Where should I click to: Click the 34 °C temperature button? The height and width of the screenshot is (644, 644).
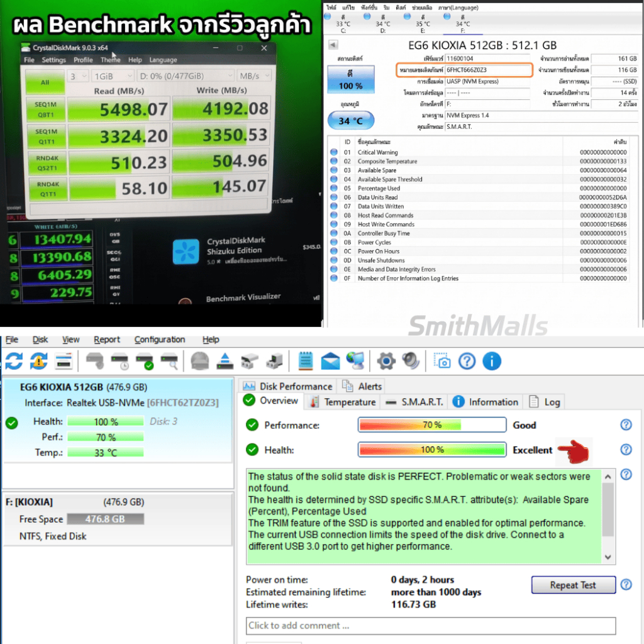coord(351,121)
